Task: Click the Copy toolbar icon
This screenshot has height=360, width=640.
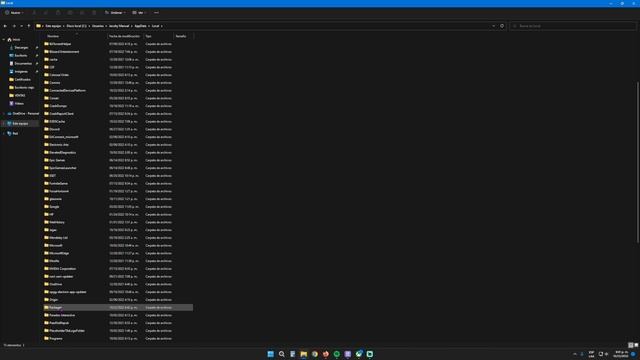Action: 46,13
